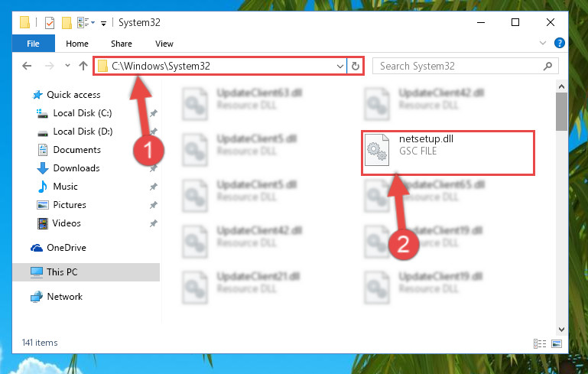Go up one folder level
The width and height of the screenshot is (588, 374).
pos(83,66)
